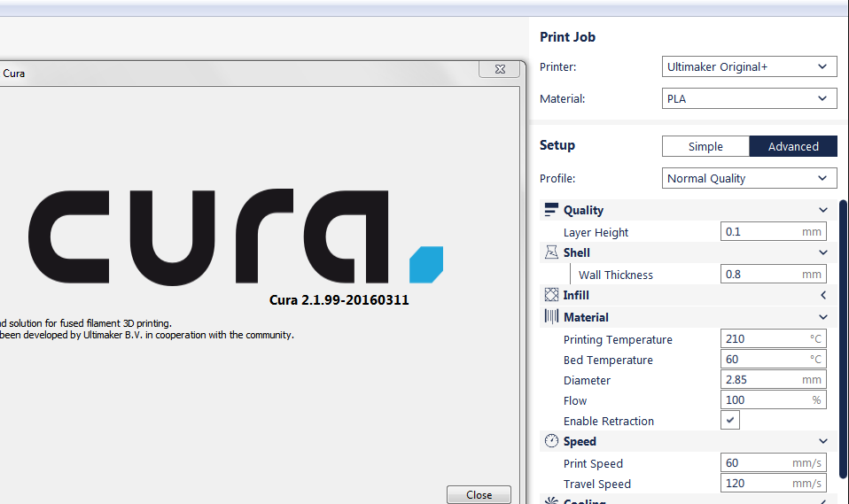Collapse the Quality settings section
This screenshot has height=504, width=849.
pos(823,210)
